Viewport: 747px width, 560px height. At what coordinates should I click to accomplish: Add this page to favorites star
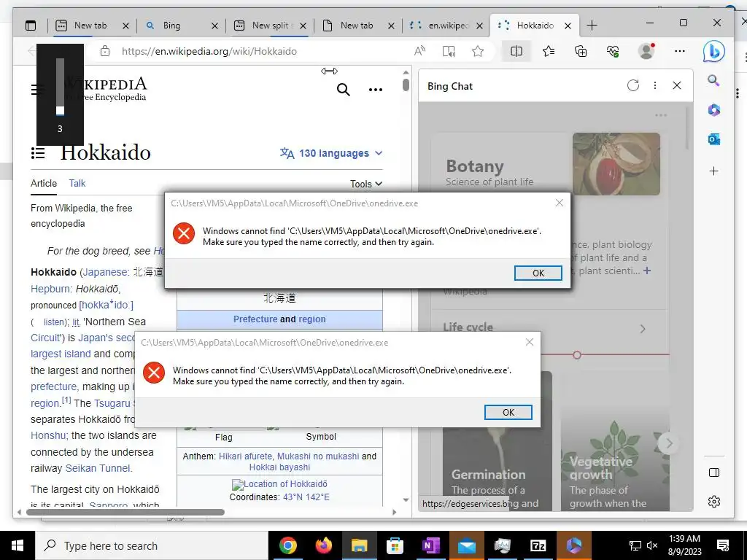[478, 51]
